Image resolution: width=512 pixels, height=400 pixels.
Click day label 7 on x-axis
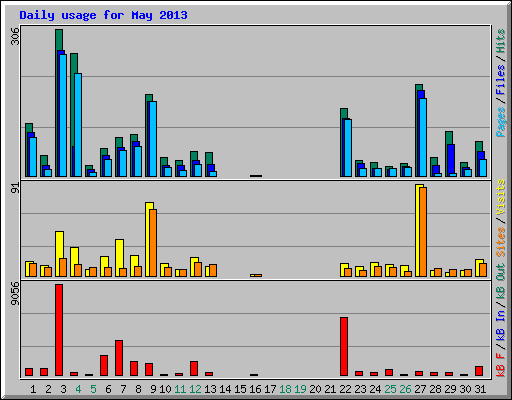123,389
